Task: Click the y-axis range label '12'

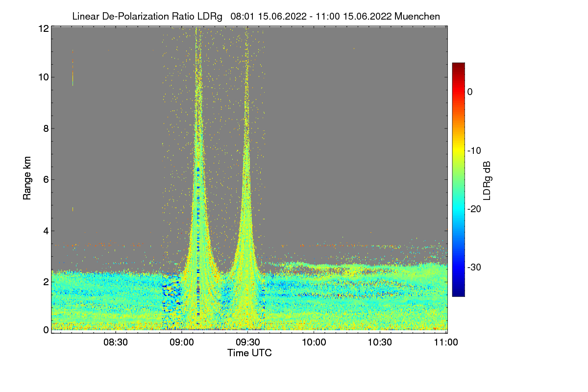Action: point(44,28)
